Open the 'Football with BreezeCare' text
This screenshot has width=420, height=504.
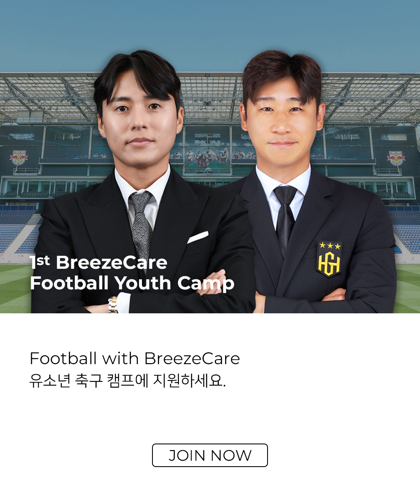point(135,358)
